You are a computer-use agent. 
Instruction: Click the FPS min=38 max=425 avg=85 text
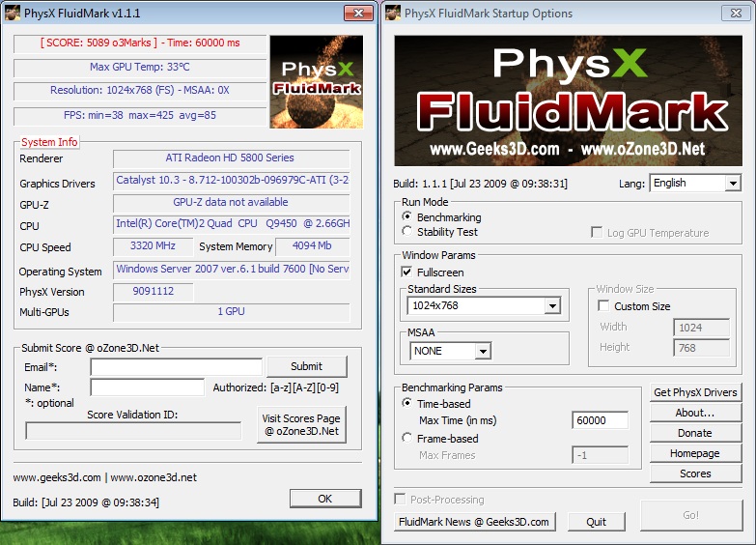[140, 115]
